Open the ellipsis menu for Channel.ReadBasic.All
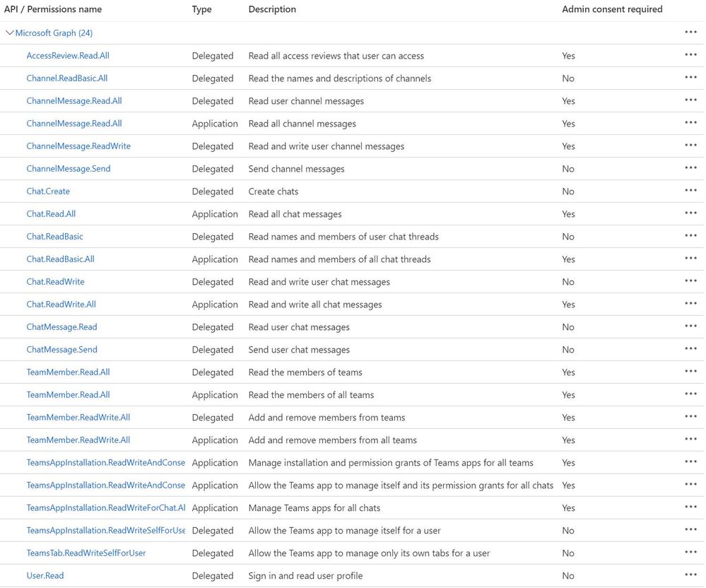The height and width of the screenshot is (588, 706). click(690, 78)
